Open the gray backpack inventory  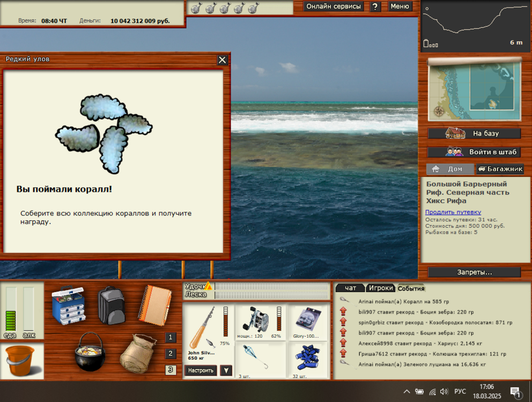click(111, 305)
